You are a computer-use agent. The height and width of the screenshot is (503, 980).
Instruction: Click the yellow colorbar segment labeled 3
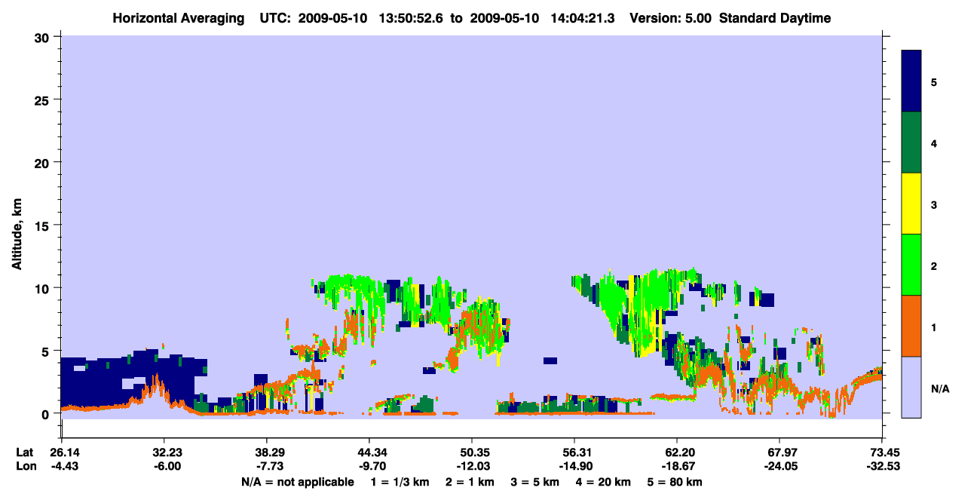(911, 204)
